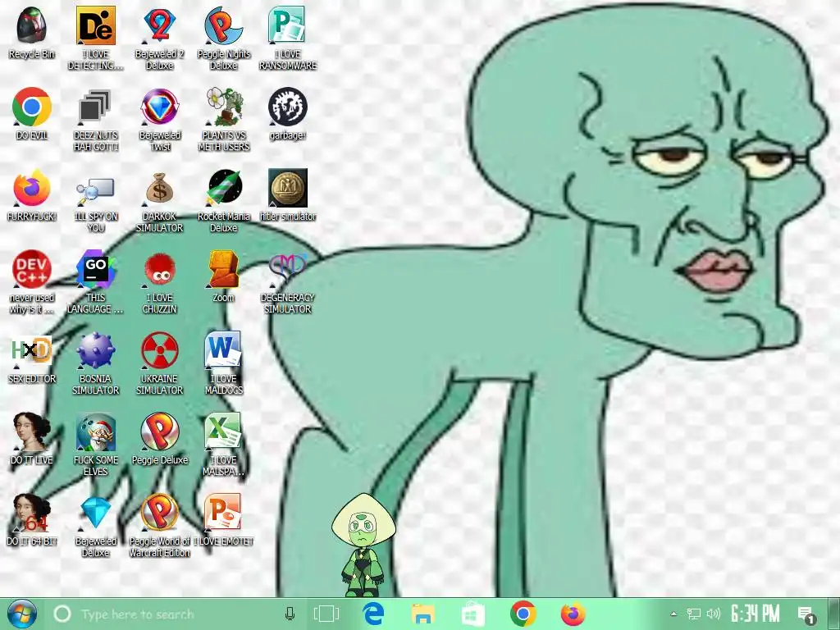
Task: Launch 'UKRAINE SIMULATOR' radiation icon
Action: pos(160,350)
